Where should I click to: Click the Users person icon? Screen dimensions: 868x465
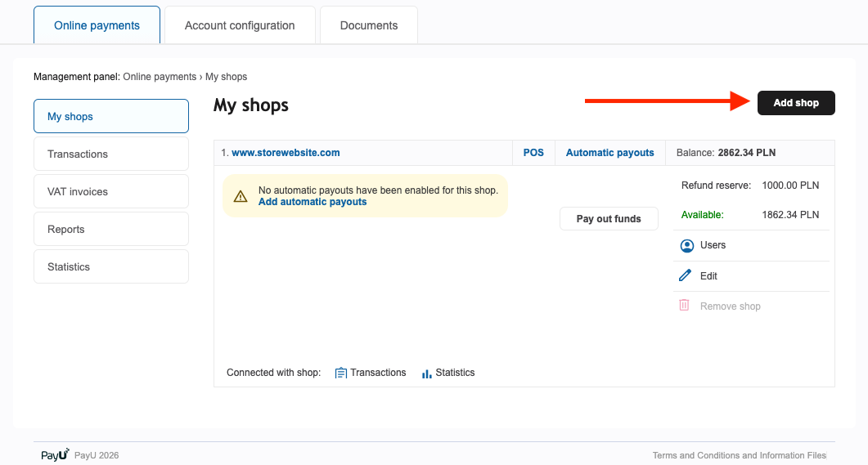(686, 245)
